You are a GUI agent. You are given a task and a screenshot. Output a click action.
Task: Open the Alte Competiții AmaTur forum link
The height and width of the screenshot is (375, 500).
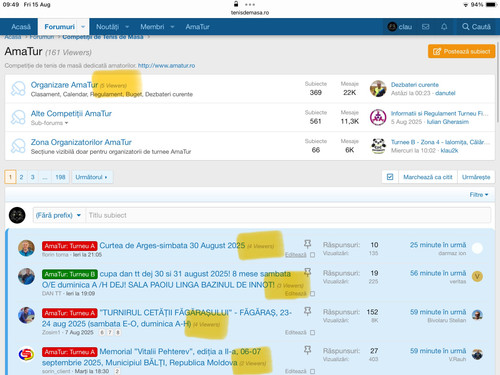click(71, 114)
